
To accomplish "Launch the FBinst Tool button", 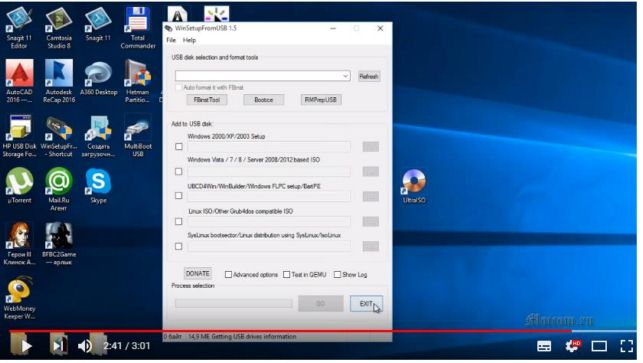I will pyautogui.click(x=207, y=100).
